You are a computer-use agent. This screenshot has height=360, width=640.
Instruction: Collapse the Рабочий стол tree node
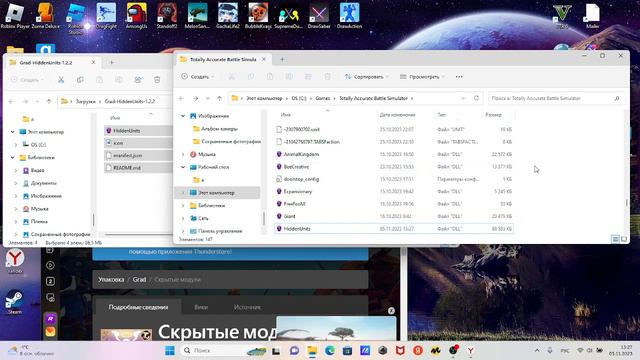(183, 167)
